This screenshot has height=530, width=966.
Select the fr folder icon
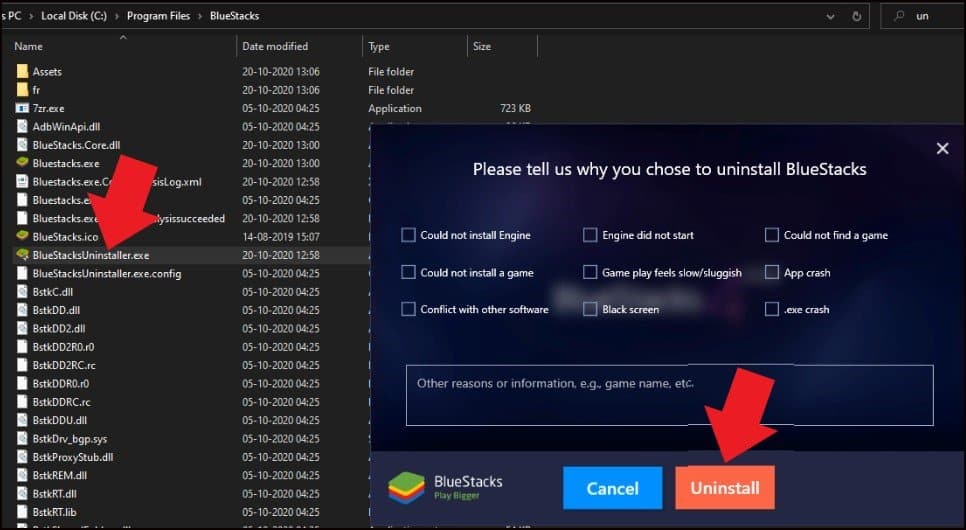[22, 90]
